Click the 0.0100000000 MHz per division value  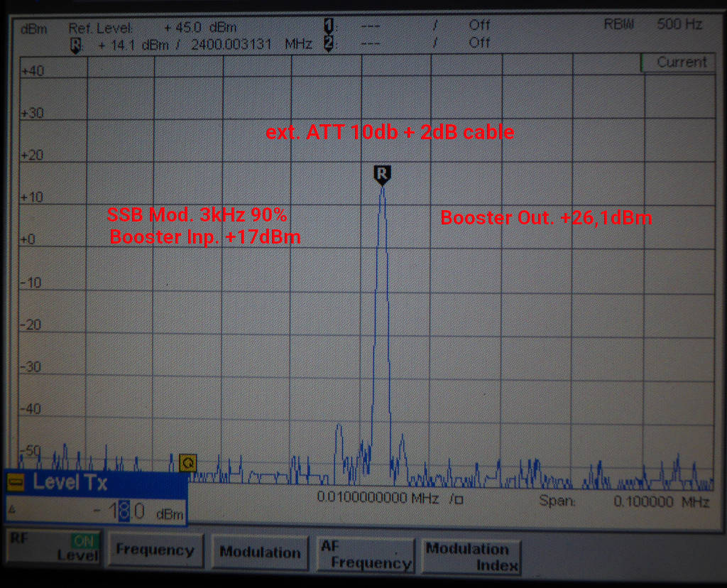click(x=378, y=498)
